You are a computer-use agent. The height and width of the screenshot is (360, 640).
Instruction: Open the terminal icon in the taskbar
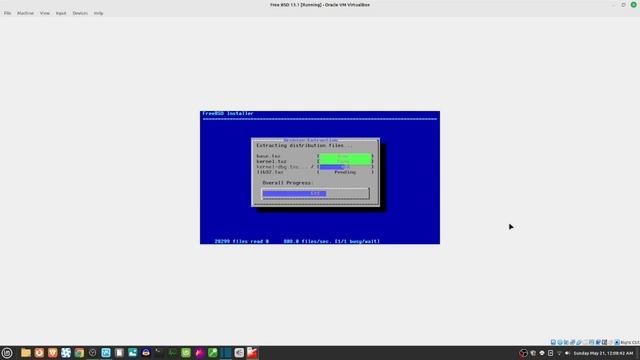coord(159,353)
